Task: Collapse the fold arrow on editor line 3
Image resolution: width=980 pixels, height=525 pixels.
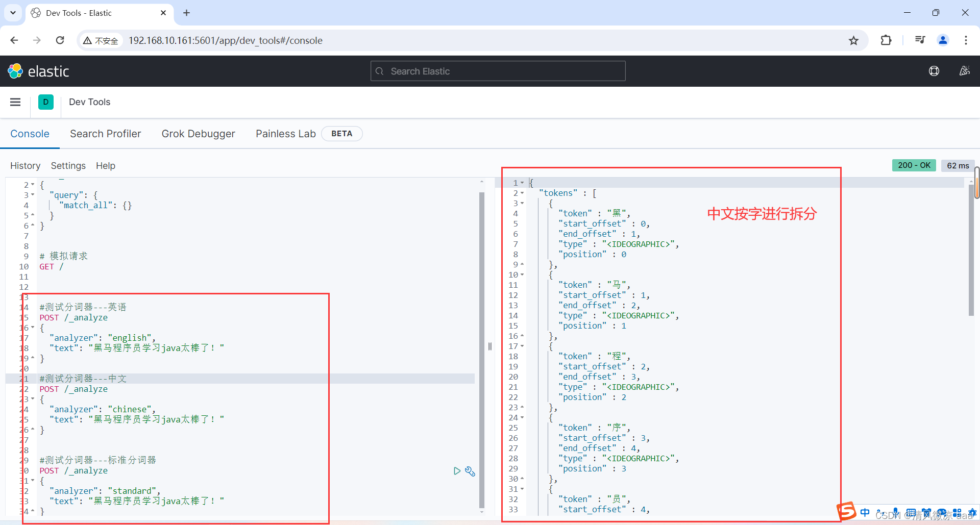Action: point(33,195)
